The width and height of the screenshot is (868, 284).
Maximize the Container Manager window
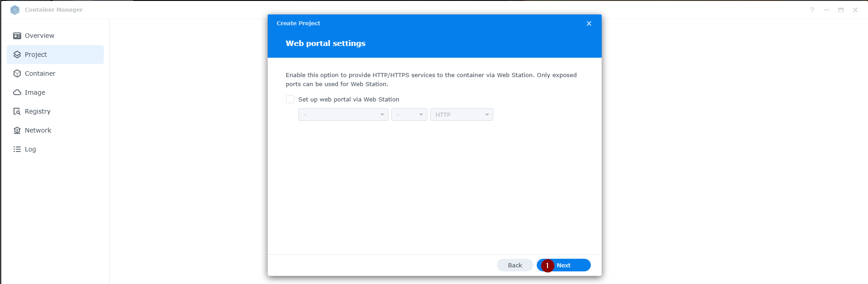[840, 10]
